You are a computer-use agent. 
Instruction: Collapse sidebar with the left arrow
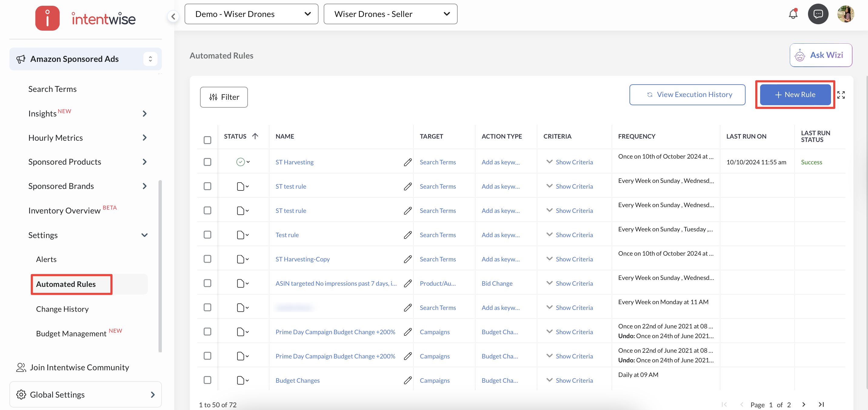point(173,16)
